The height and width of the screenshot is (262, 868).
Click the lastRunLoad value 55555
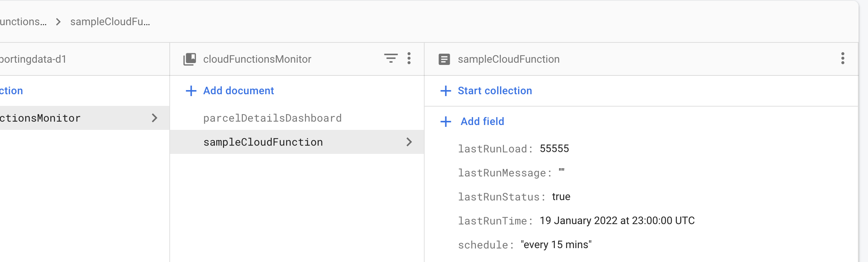[554, 149]
